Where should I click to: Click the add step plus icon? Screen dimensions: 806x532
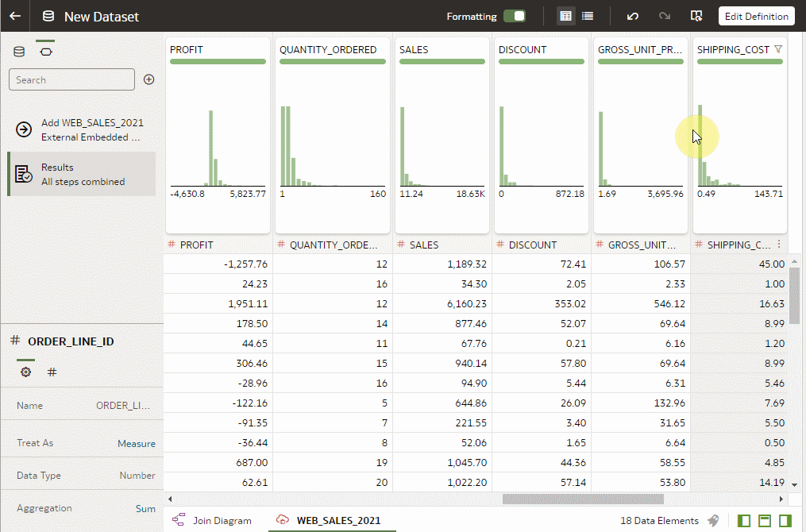(148, 79)
